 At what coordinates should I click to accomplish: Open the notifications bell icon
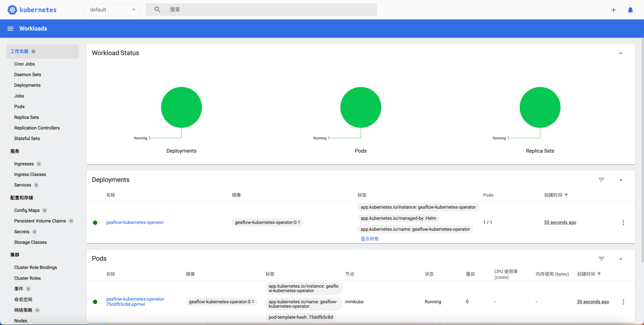(630, 10)
